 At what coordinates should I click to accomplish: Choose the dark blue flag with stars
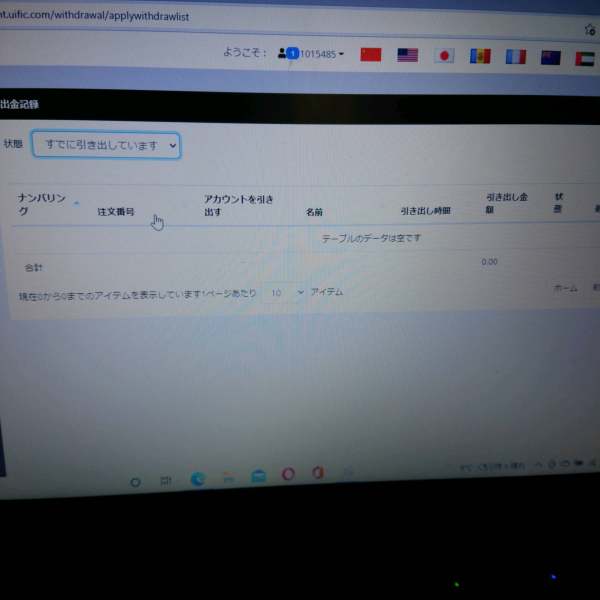tap(551, 57)
